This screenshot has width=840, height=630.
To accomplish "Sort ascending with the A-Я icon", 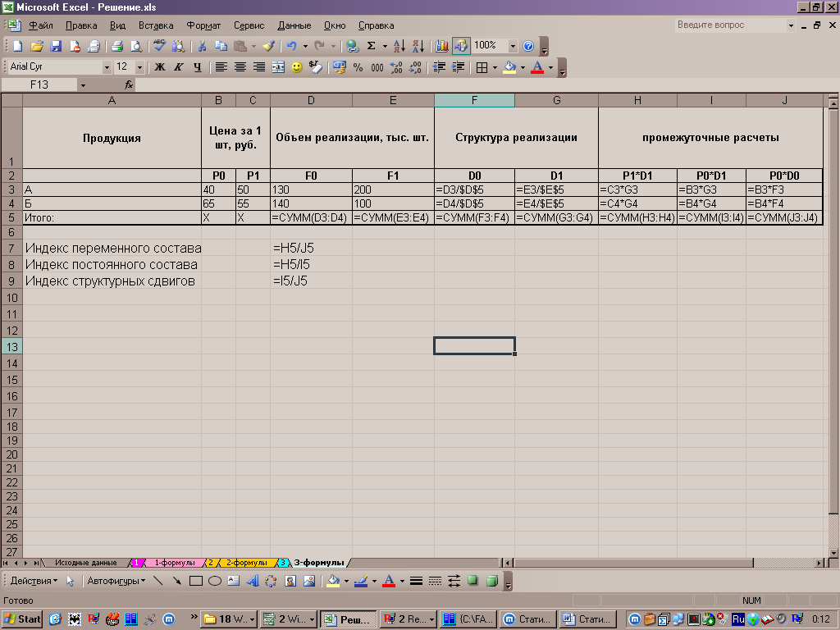I will [399, 46].
